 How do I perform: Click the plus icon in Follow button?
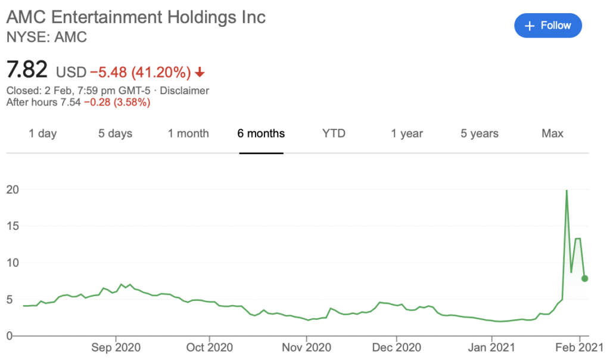[x=530, y=26]
